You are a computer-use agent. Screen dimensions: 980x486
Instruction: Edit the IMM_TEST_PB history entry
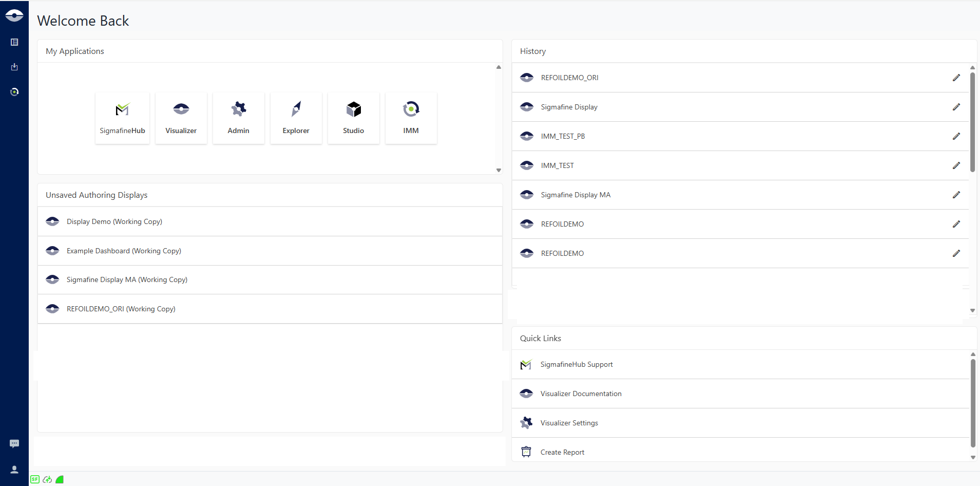pos(956,136)
